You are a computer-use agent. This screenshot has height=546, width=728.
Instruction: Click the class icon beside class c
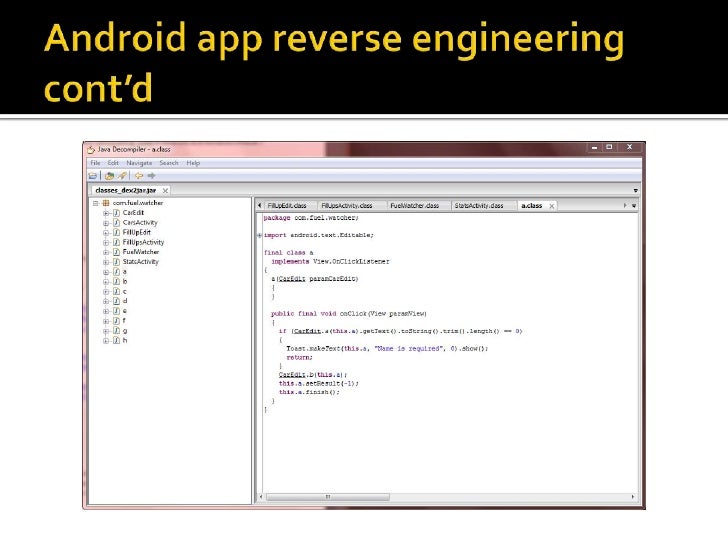pyautogui.click(x=117, y=291)
